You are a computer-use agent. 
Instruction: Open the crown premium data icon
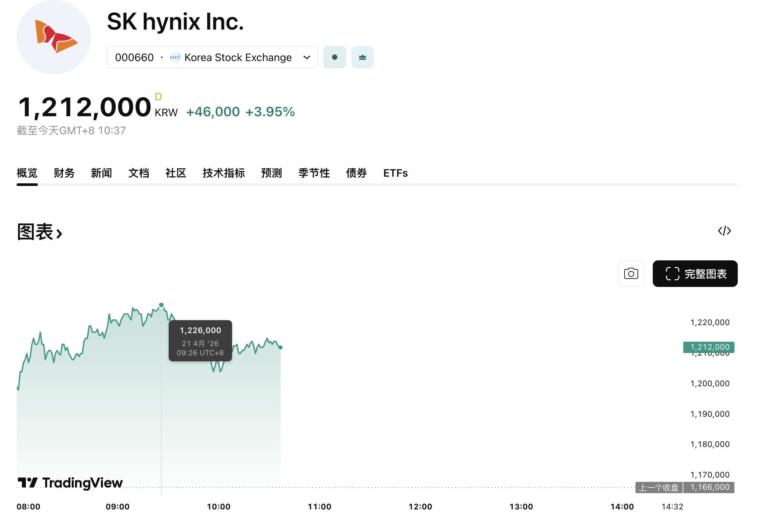[x=362, y=57]
